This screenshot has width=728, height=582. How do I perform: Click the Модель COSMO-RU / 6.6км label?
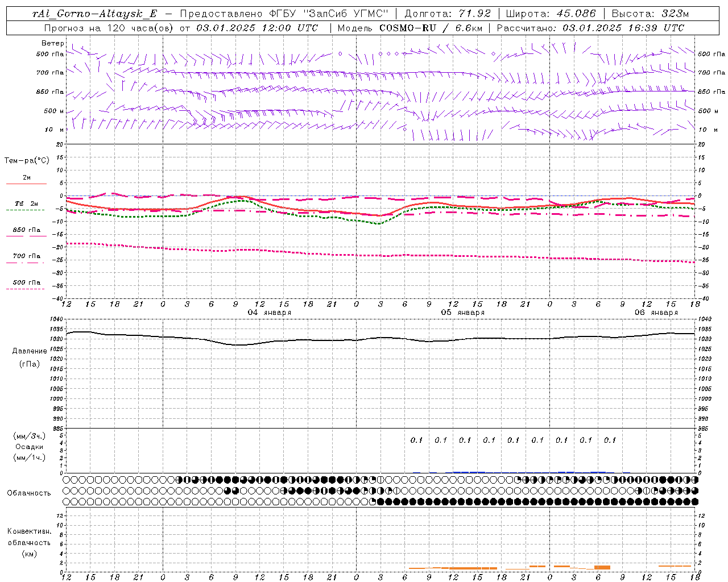pyautogui.click(x=409, y=28)
